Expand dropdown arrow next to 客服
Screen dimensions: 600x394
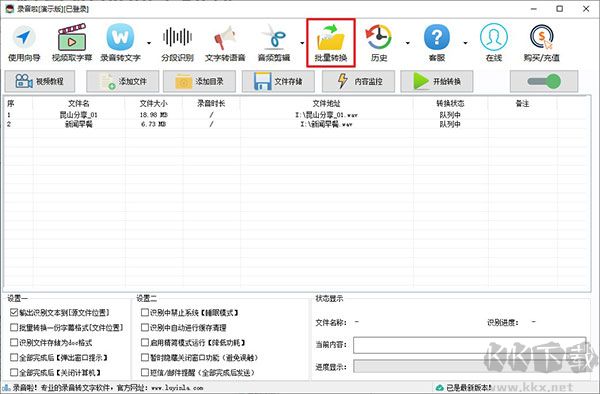(x=465, y=43)
